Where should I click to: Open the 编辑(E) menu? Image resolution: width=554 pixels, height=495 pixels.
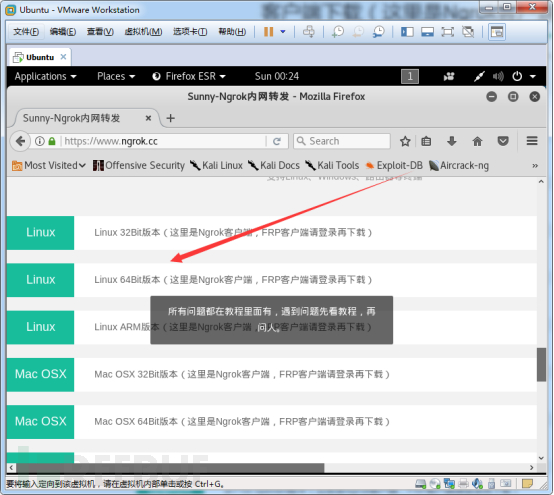(63, 32)
